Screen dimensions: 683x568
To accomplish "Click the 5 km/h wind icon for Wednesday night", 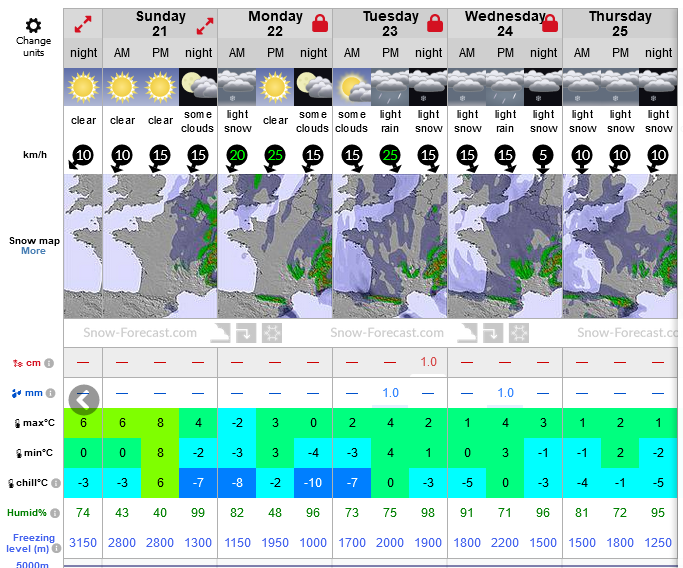I will pos(543,158).
